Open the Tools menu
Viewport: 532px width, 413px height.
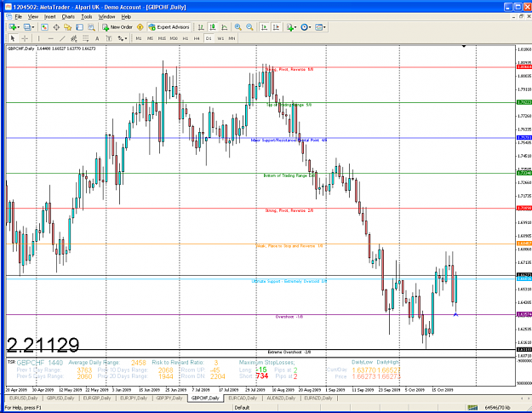coord(87,17)
